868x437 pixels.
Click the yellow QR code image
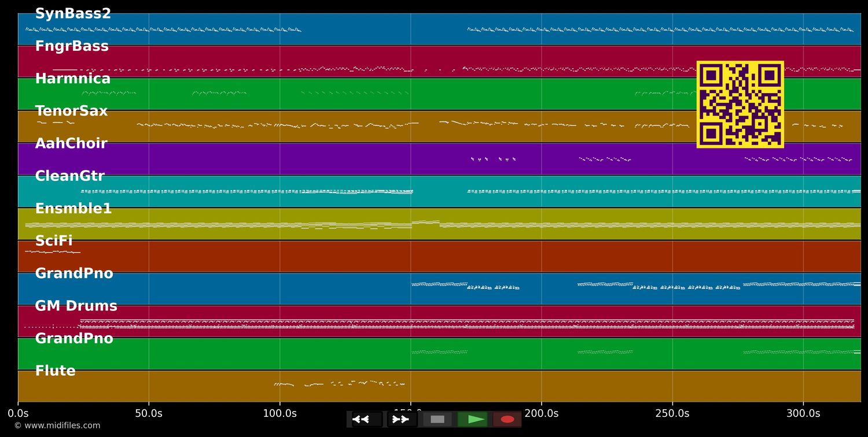tap(740, 105)
